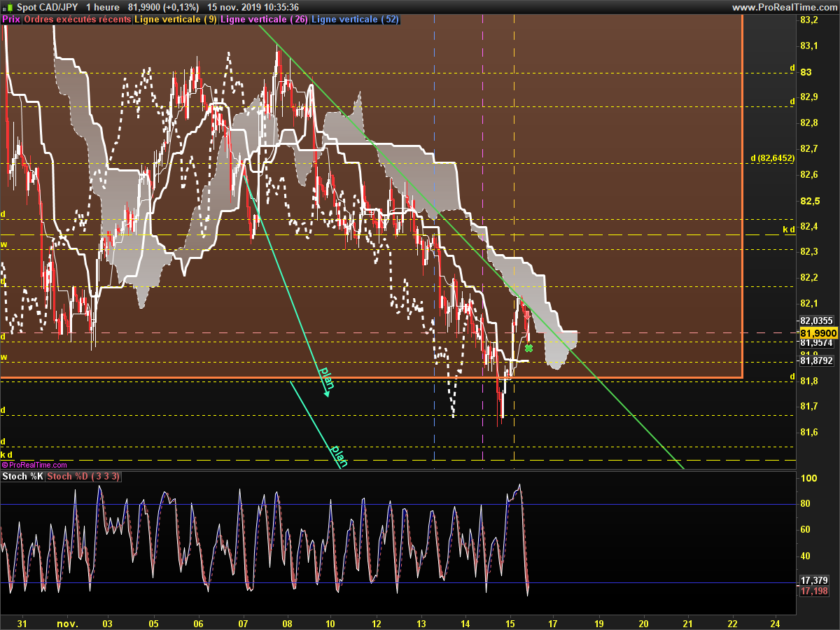This screenshot has width=840, height=630.
Task: Click the red down arrow order marker
Action: click(x=527, y=315)
